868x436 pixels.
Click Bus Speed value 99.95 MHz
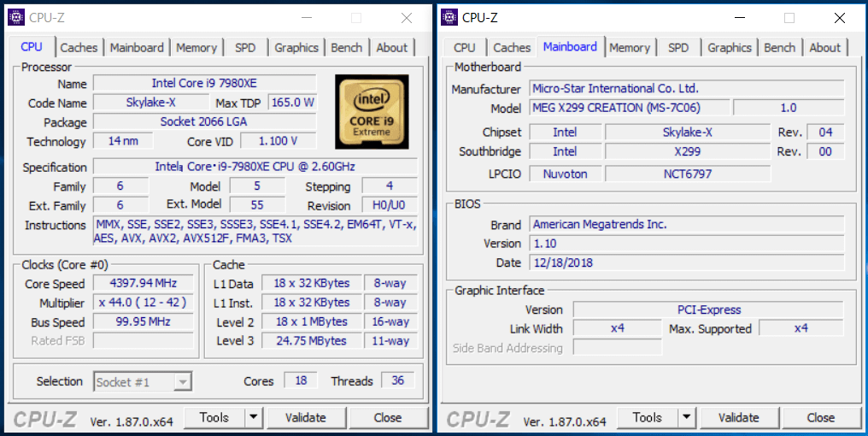[143, 321]
